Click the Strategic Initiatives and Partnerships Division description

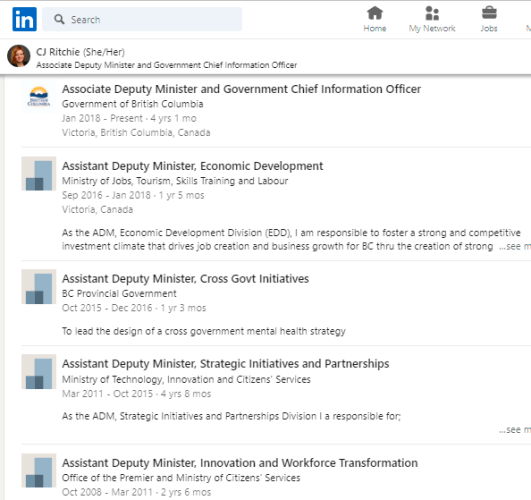pyautogui.click(x=231, y=416)
